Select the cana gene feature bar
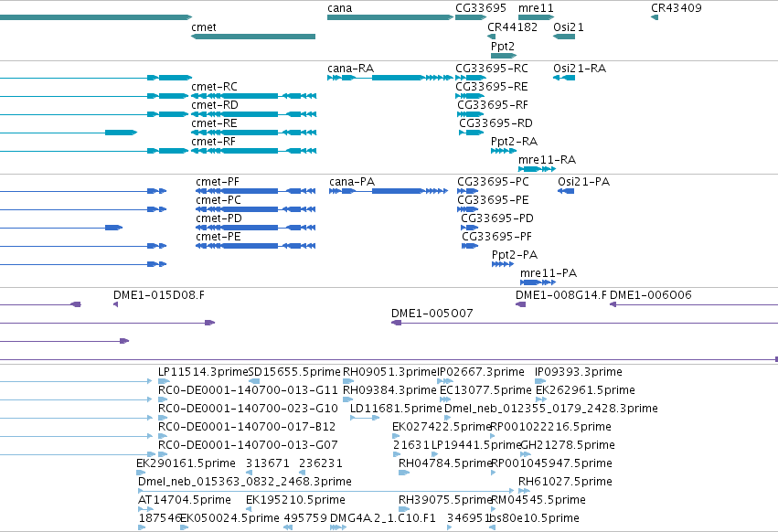The height and width of the screenshot is (532, 778). click(390, 17)
